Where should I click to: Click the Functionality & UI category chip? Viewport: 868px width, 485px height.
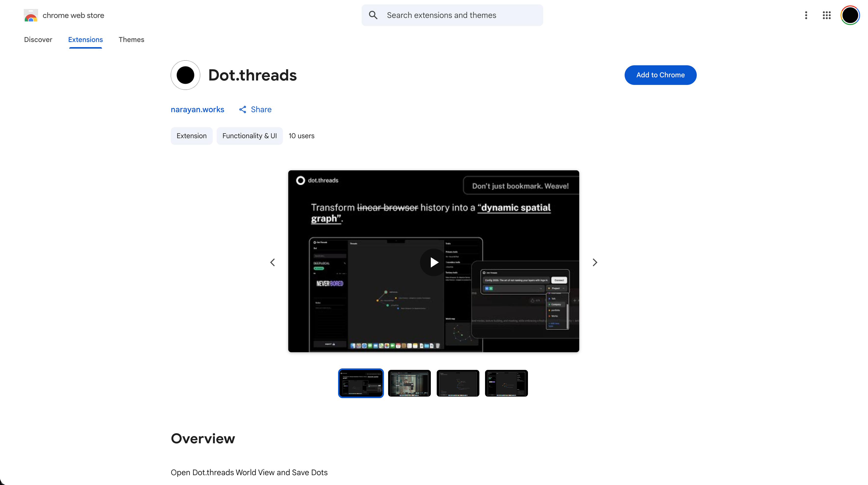249,136
